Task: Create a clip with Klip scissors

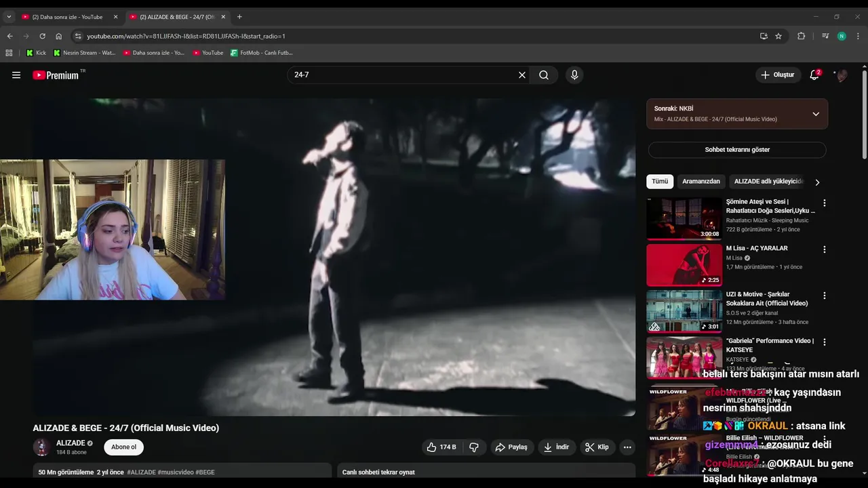Action: pyautogui.click(x=597, y=447)
